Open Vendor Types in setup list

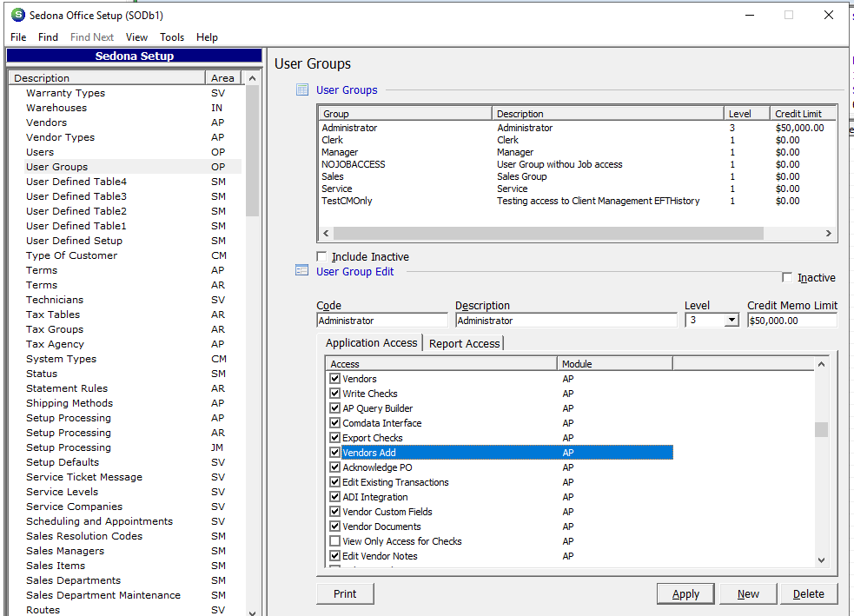(60, 137)
